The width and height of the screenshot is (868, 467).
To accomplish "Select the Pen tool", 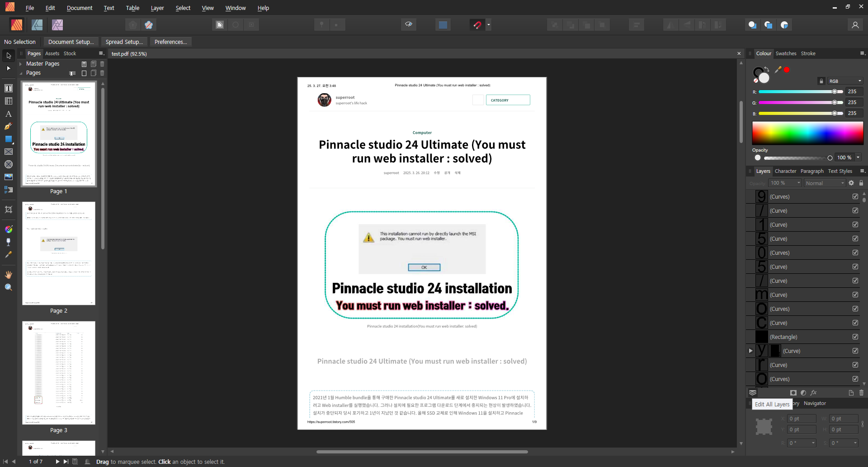I will coord(9,126).
